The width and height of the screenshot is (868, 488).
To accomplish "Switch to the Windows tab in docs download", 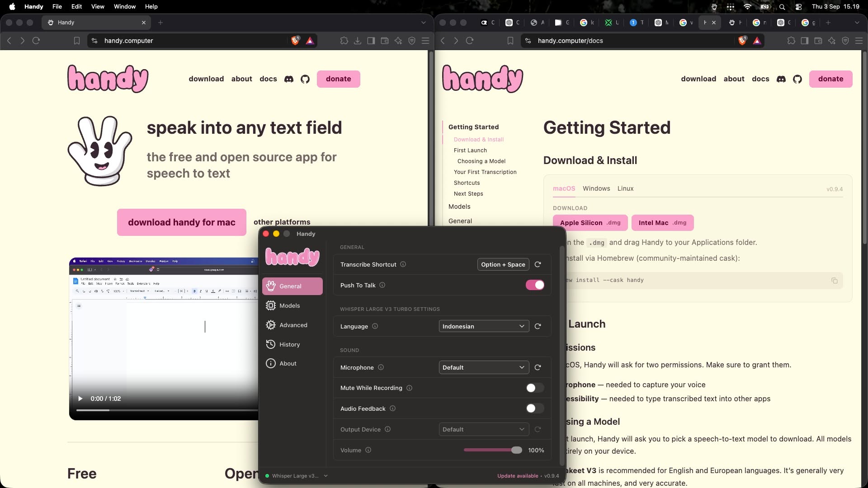I will [x=596, y=188].
